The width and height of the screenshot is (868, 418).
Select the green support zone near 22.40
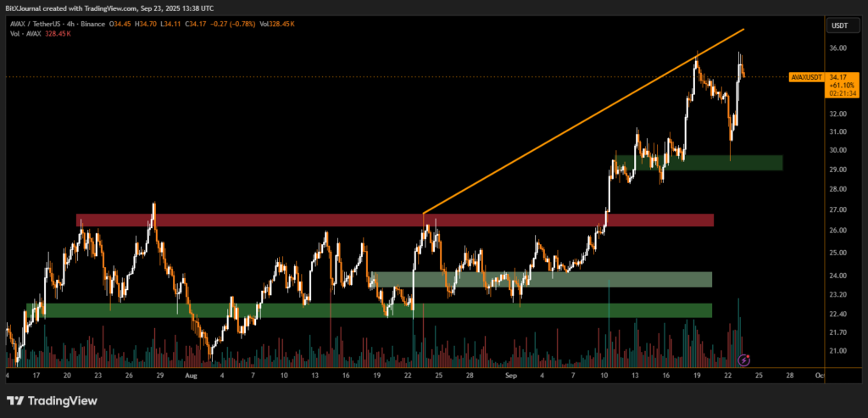tap(369, 310)
